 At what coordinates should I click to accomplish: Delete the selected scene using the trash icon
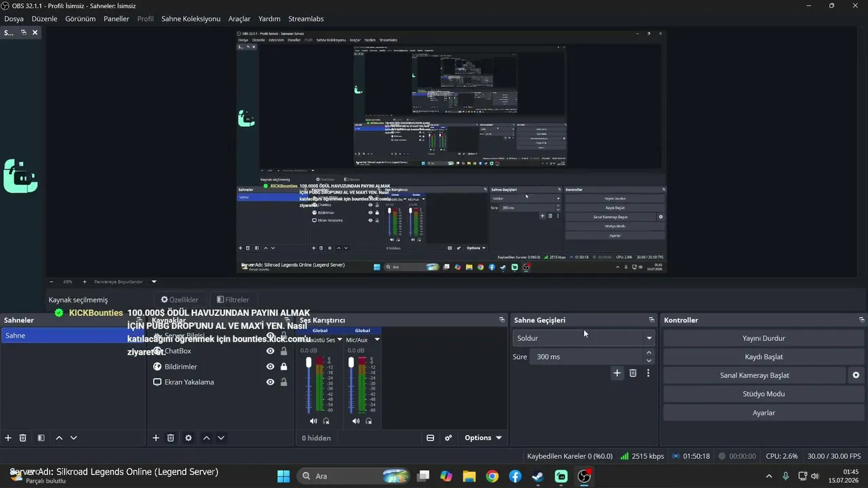(22, 438)
